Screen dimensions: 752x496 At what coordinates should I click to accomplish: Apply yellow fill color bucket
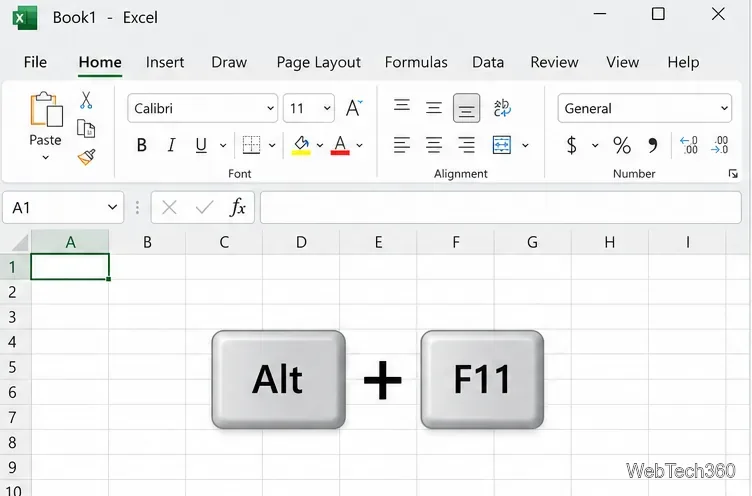[x=301, y=145]
